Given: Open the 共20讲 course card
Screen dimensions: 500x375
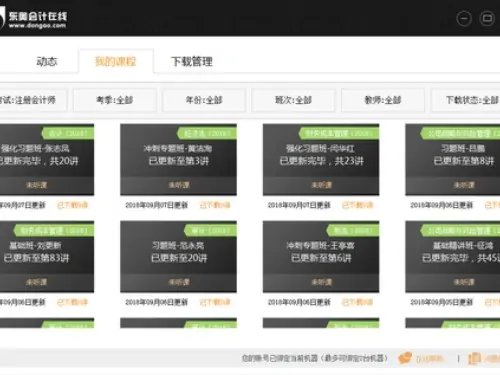Looking at the screenshot, I should click(x=47, y=159).
